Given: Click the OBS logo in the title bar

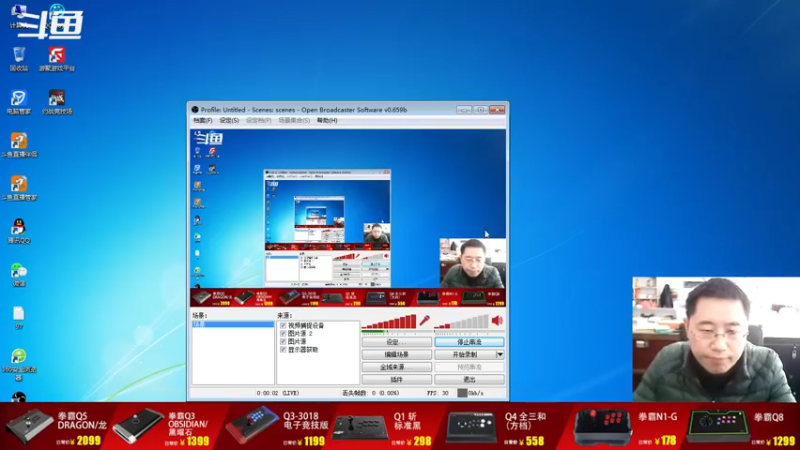Looking at the screenshot, I should click(194, 110).
